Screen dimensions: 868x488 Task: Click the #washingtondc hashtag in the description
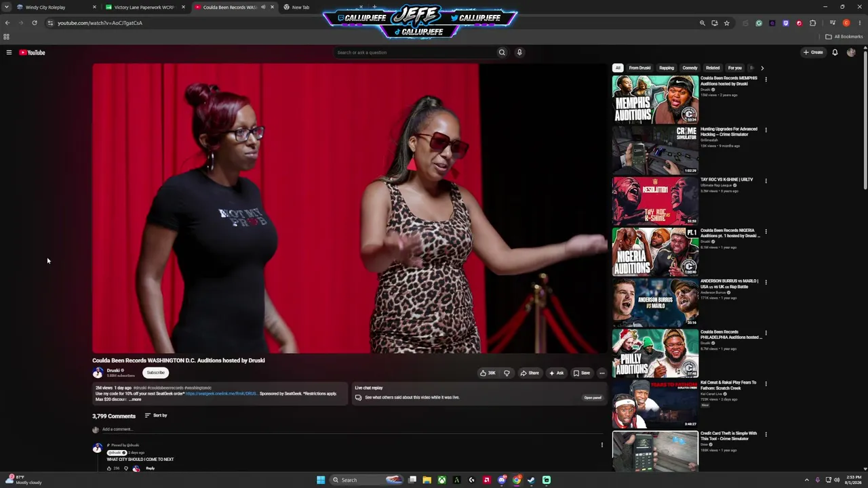click(198, 388)
